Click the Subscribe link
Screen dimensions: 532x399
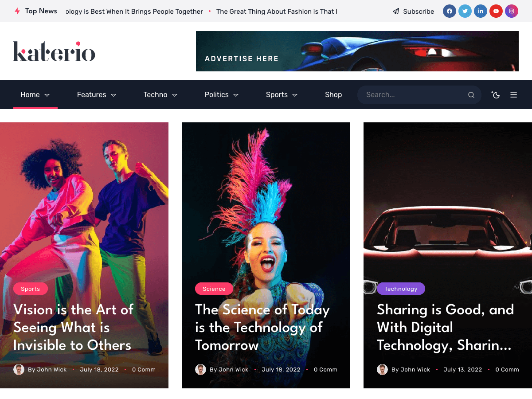(419, 12)
